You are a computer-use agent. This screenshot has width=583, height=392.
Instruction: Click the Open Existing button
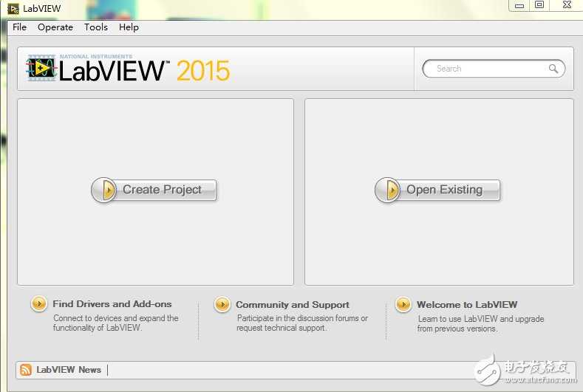coord(437,190)
